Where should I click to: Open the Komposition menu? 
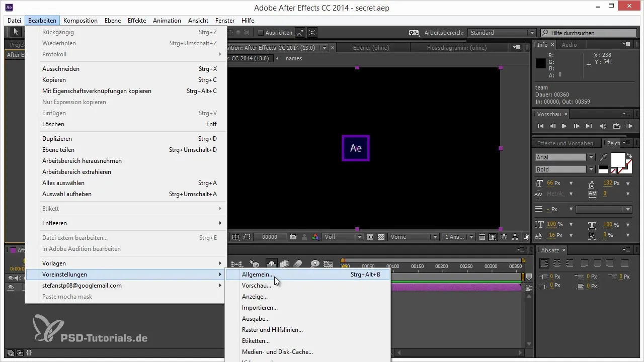pyautogui.click(x=80, y=21)
